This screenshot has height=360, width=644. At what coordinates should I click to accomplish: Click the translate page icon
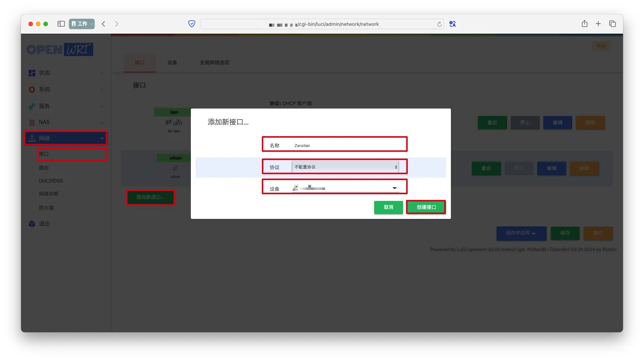452,24
